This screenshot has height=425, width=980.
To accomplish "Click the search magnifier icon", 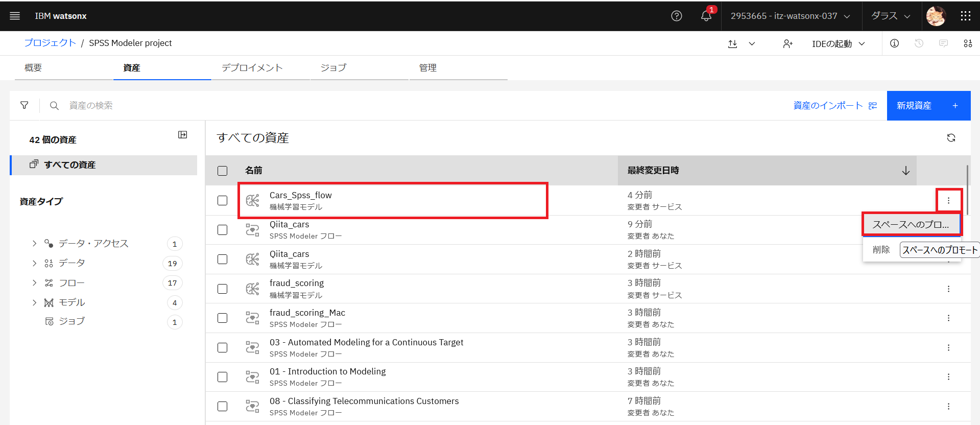I will click(54, 106).
